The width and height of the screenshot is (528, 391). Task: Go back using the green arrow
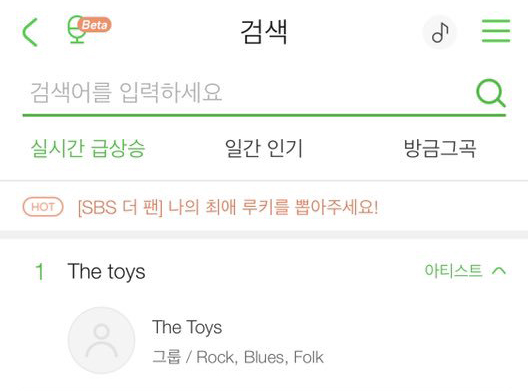point(30,32)
